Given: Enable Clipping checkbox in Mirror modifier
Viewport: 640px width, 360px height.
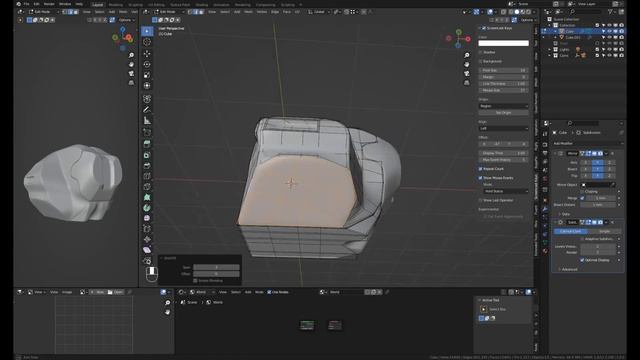Looking at the screenshot, I should pos(582,191).
